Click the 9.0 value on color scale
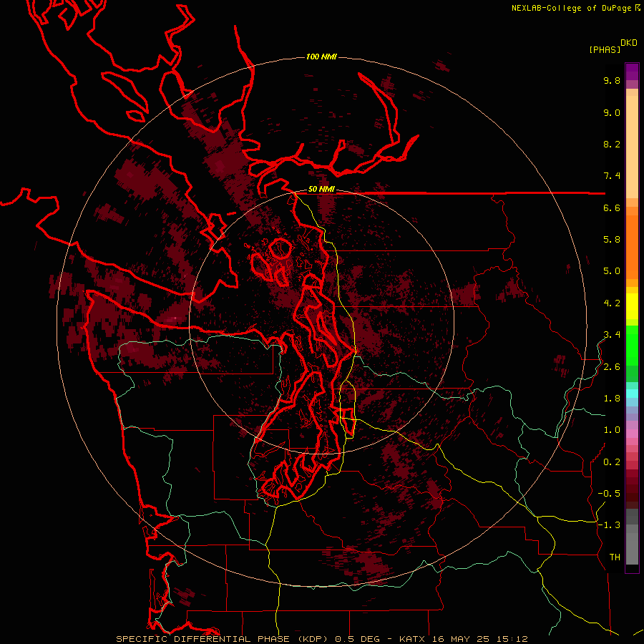This screenshot has height=644, width=644. (612, 112)
